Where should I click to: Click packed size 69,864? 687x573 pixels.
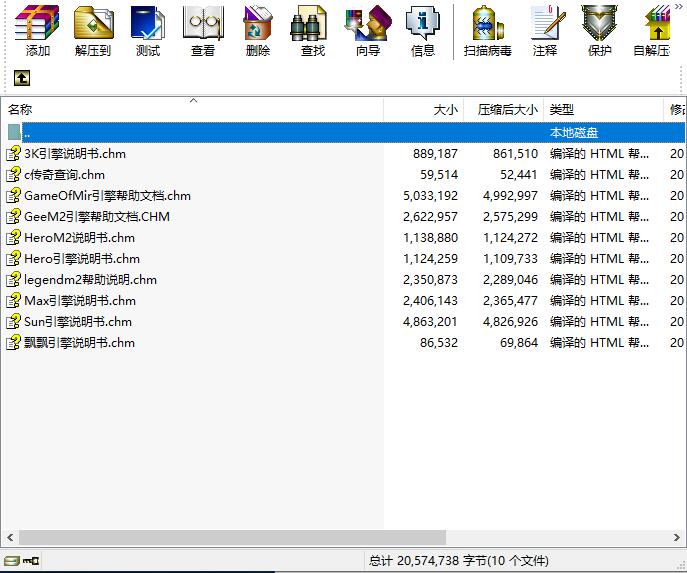(x=519, y=343)
